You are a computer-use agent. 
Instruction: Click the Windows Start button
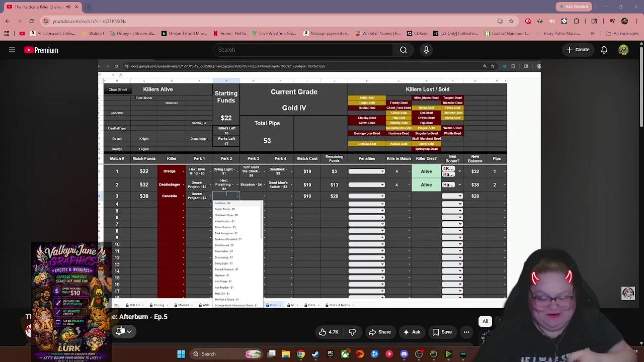181,354
